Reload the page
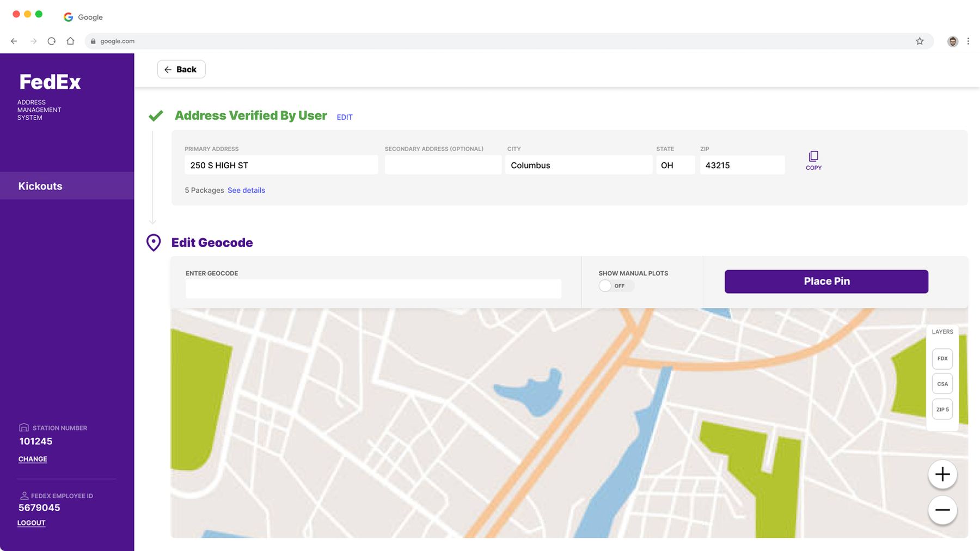980x551 pixels. click(x=52, y=41)
